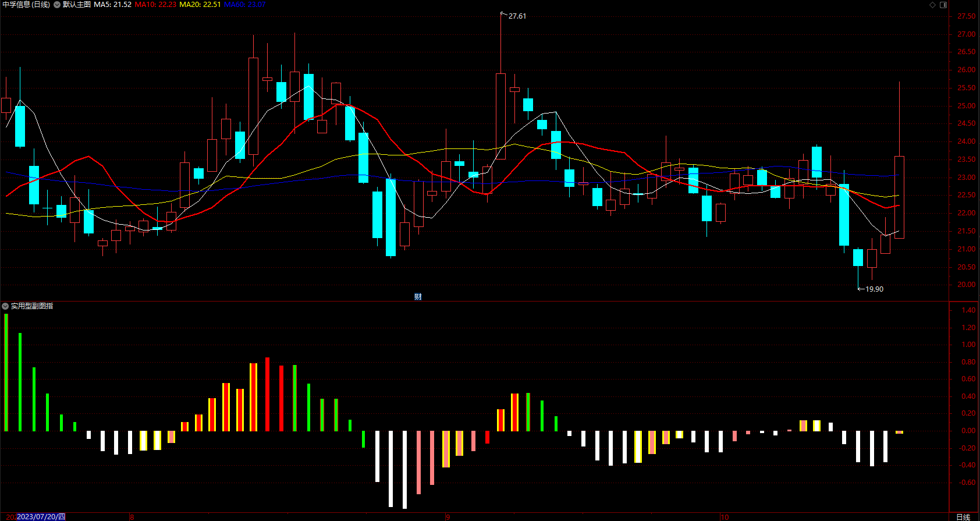
Task: Click the rightmost candlestick on the chart
Action: (899, 197)
